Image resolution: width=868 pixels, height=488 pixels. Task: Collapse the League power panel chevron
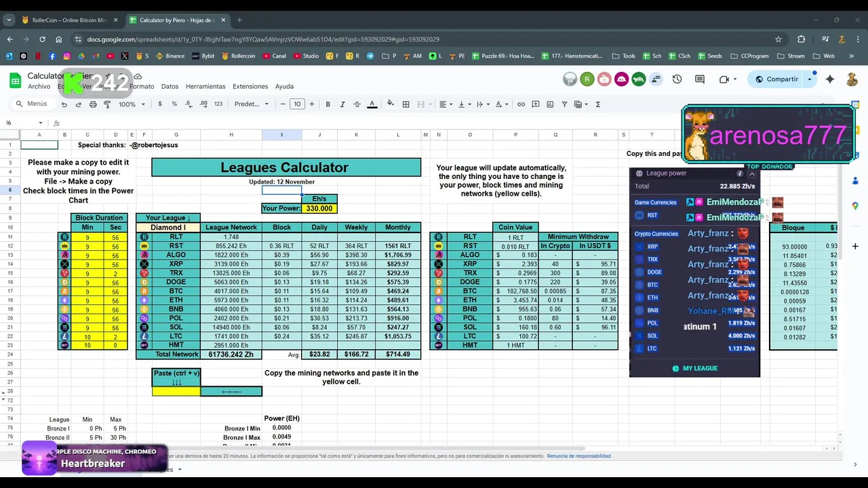pos(752,174)
